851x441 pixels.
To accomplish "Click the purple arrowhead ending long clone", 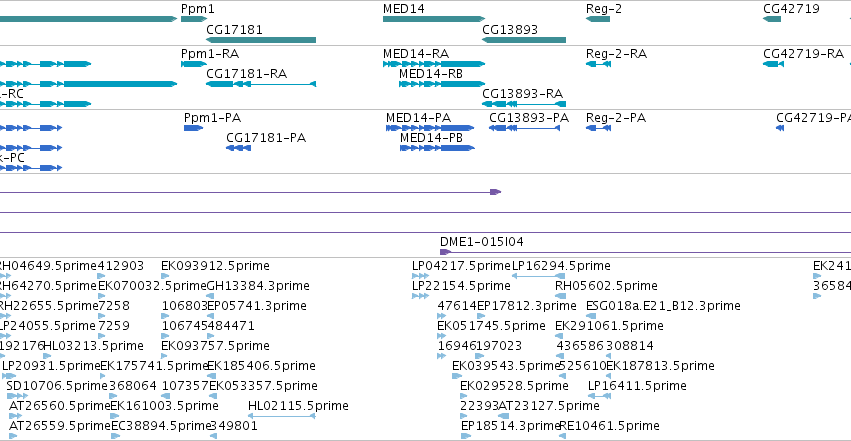I will click(495, 192).
